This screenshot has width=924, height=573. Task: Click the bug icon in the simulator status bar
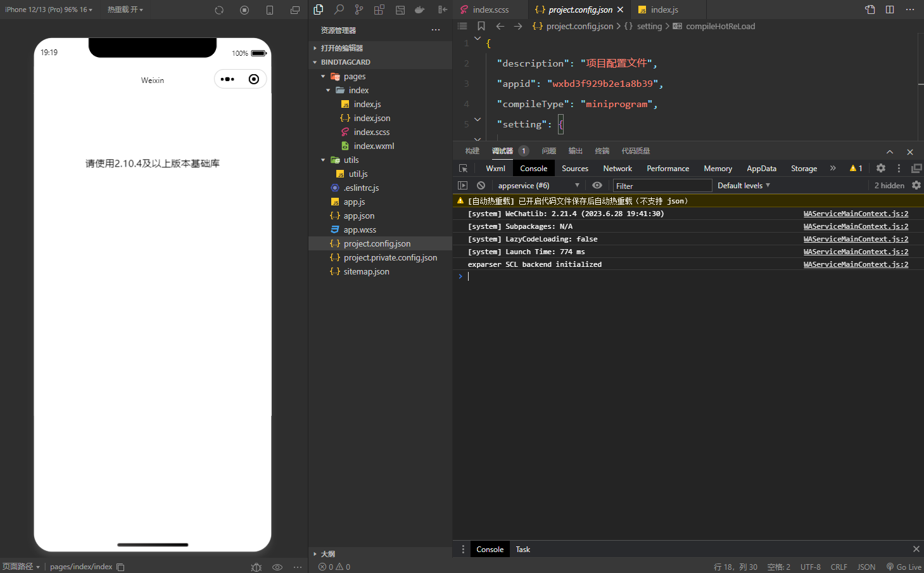point(256,567)
